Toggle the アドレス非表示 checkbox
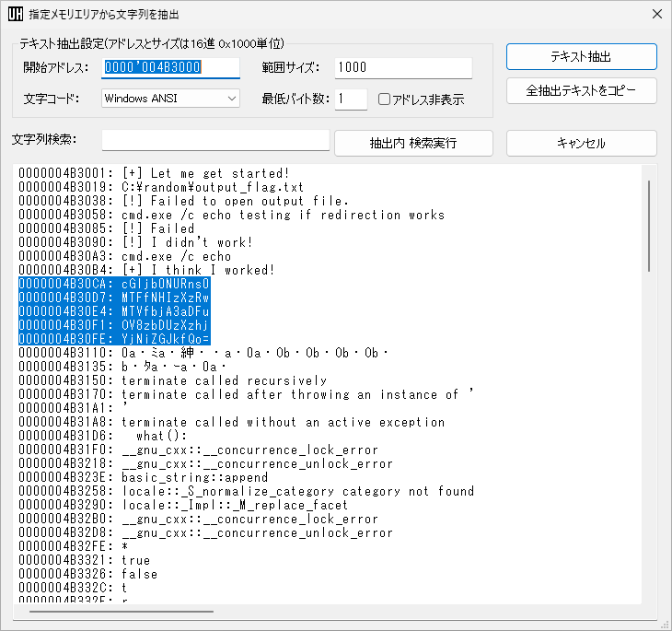Viewport: 672px width, 631px height. tap(386, 99)
